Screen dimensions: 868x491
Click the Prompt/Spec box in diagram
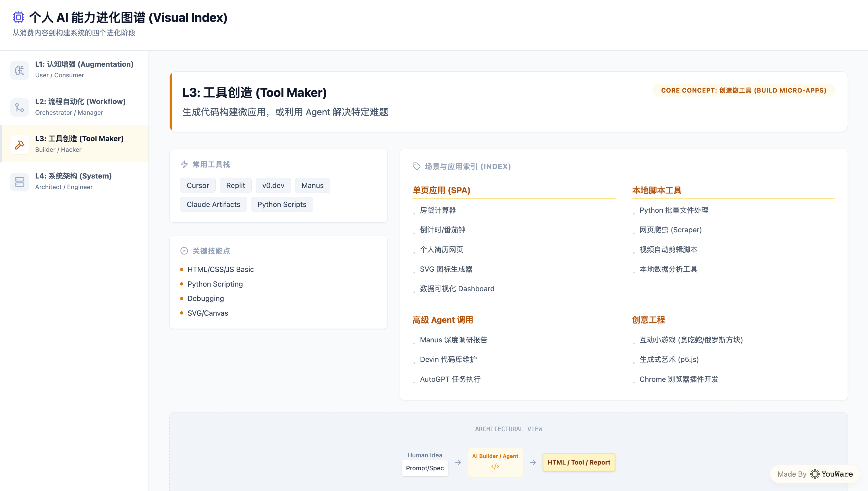[x=425, y=468]
